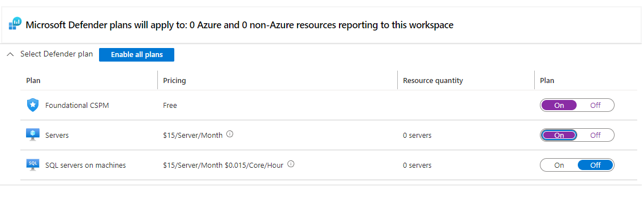
Task: Turn Off the Foundational CSPM plan
Action: point(595,105)
